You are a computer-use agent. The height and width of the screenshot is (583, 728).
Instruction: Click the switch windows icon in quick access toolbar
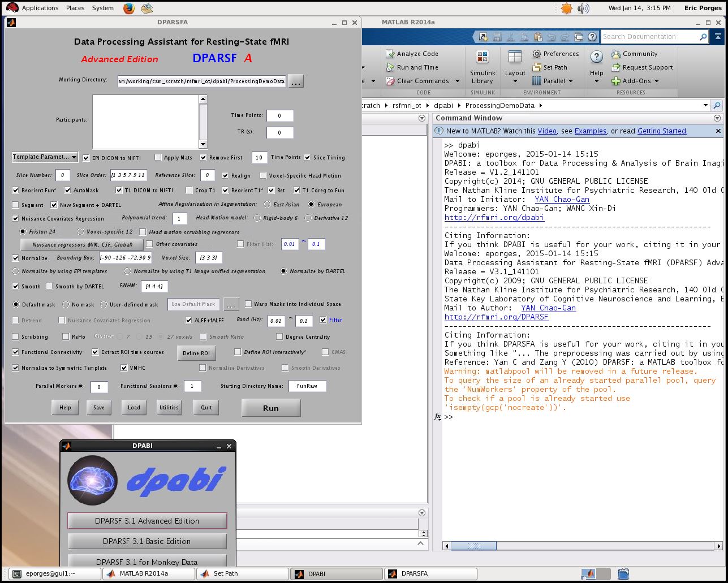coord(578,37)
